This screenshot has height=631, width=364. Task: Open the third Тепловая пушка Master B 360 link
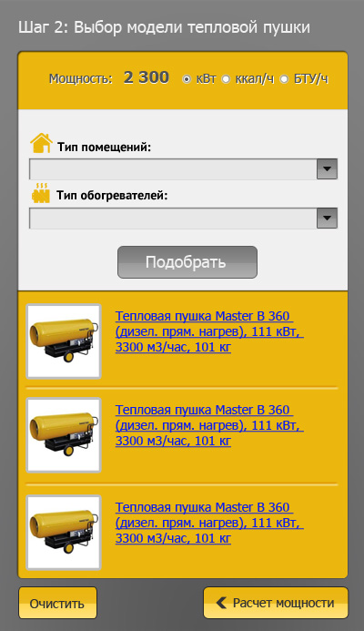(209, 523)
